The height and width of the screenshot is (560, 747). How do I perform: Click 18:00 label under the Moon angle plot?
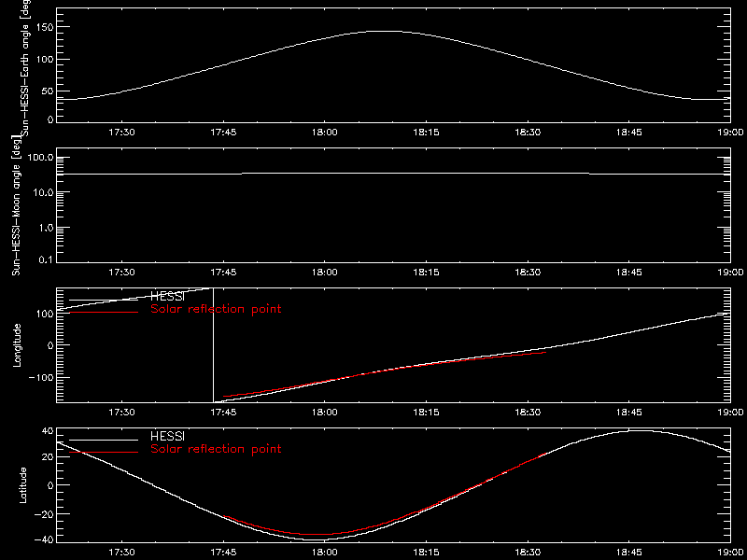[x=325, y=273]
